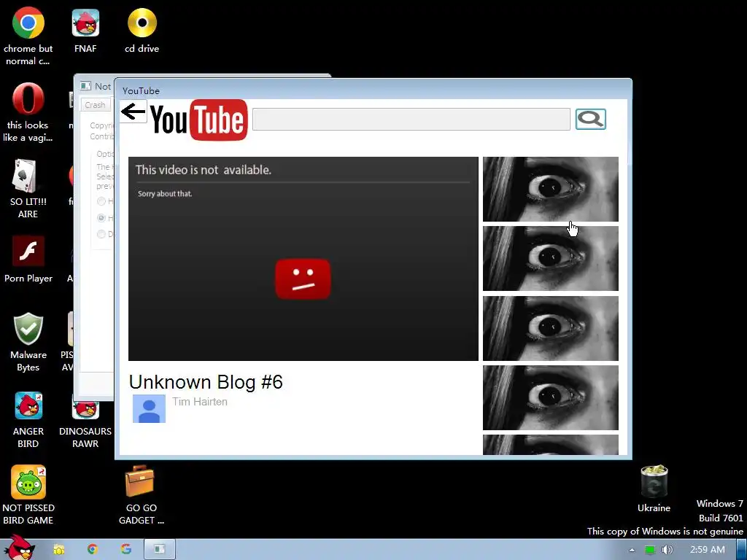Click the fourth eye thumbnail in sidebar
The width and height of the screenshot is (747, 560).
tap(551, 397)
